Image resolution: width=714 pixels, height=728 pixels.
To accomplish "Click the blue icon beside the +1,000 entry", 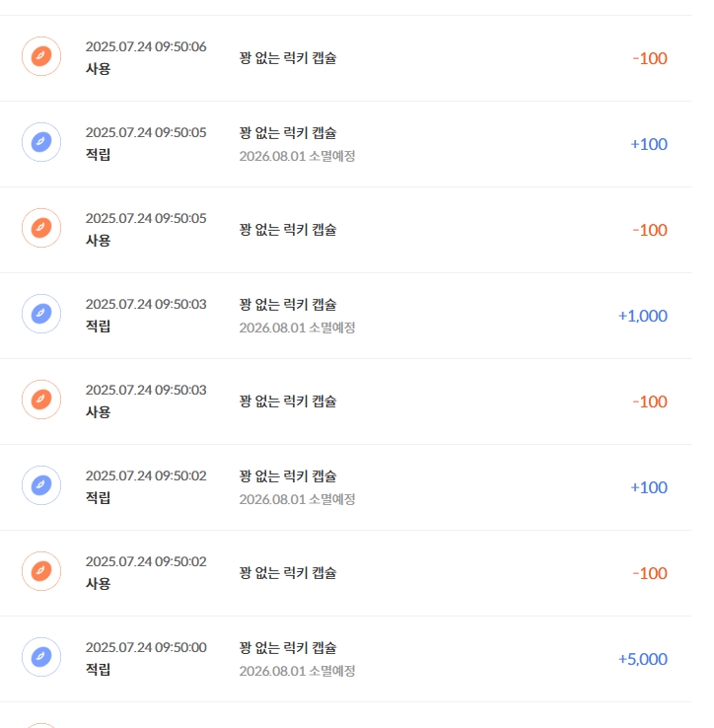I will click(41, 314).
